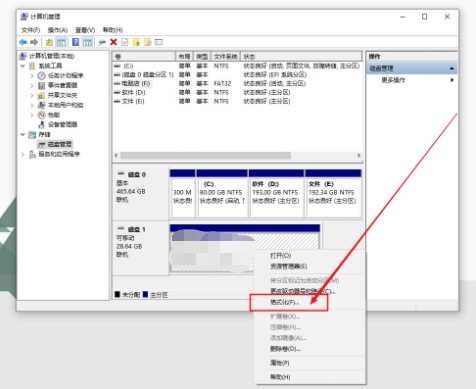Choose 删除卷(D)... from context menu

pyautogui.click(x=285, y=349)
